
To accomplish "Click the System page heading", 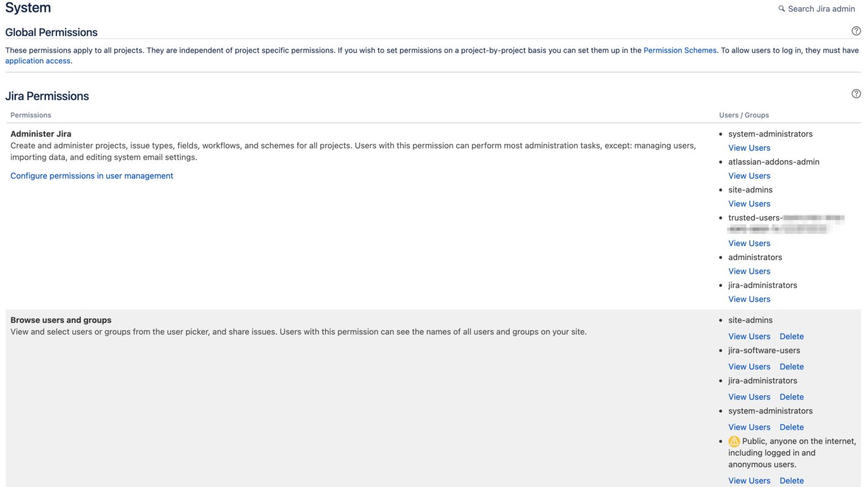I will click(x=28, y=7).
